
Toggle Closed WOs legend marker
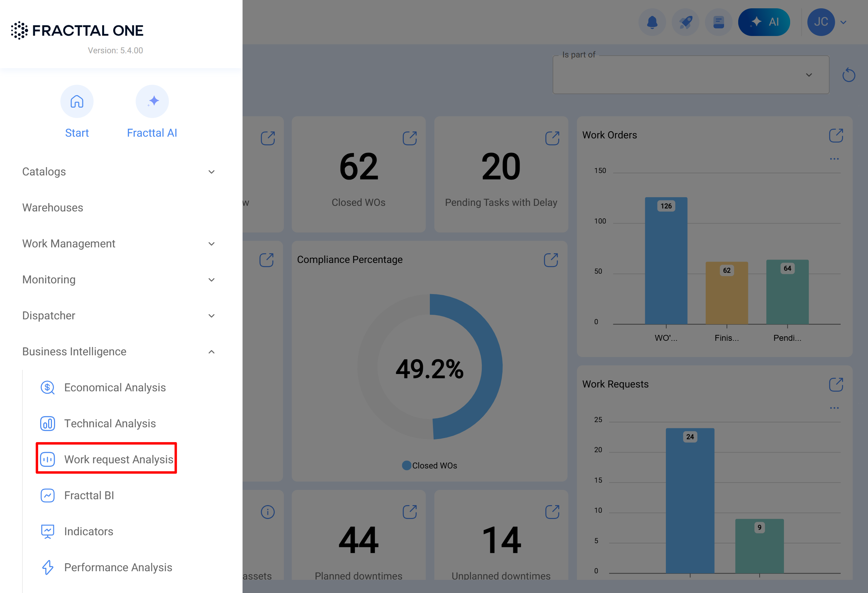[406, 465]
